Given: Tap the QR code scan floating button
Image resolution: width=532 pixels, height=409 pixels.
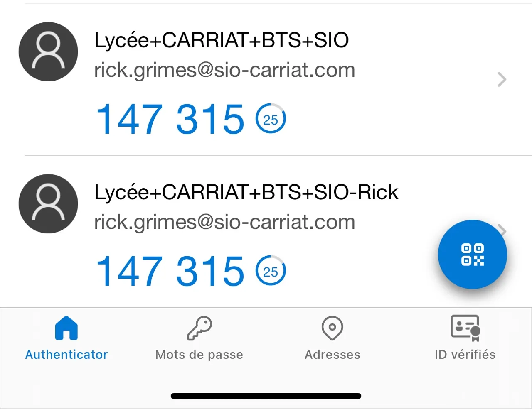Looking at the screenshot, I should [473, 254].
